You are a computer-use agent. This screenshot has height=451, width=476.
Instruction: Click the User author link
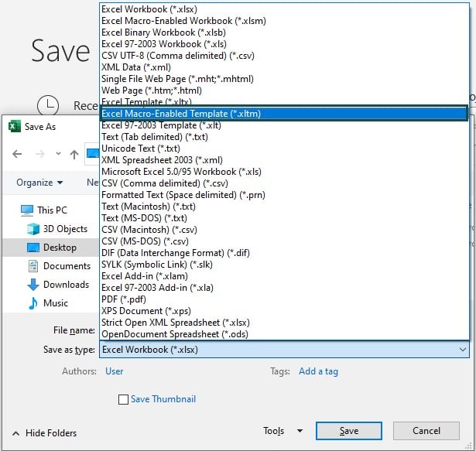click(114, 371)
